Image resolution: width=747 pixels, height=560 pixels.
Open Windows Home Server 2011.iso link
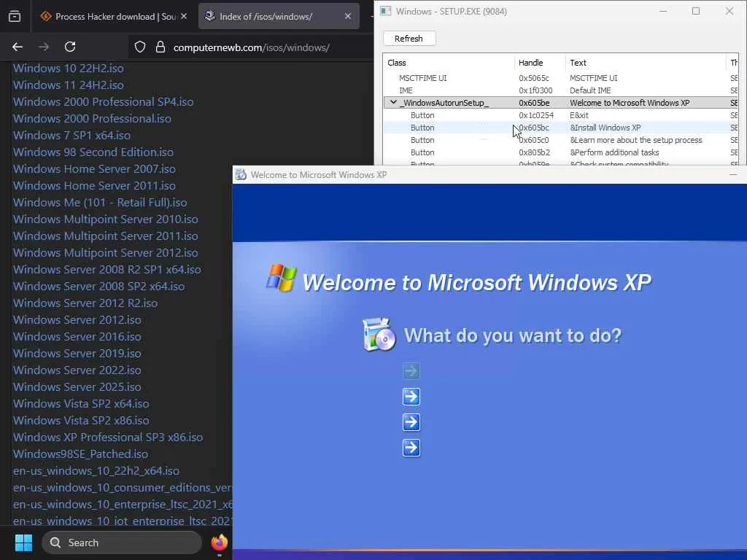click(x=94, y=186)
